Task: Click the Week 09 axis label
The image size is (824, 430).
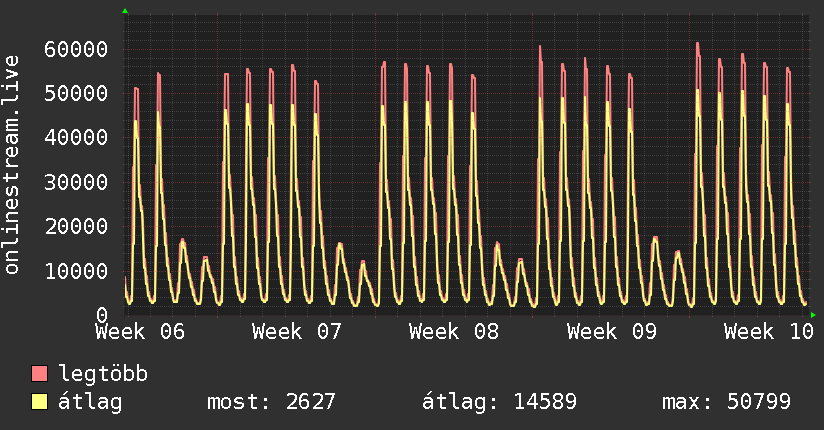Action: coord(612,332)
